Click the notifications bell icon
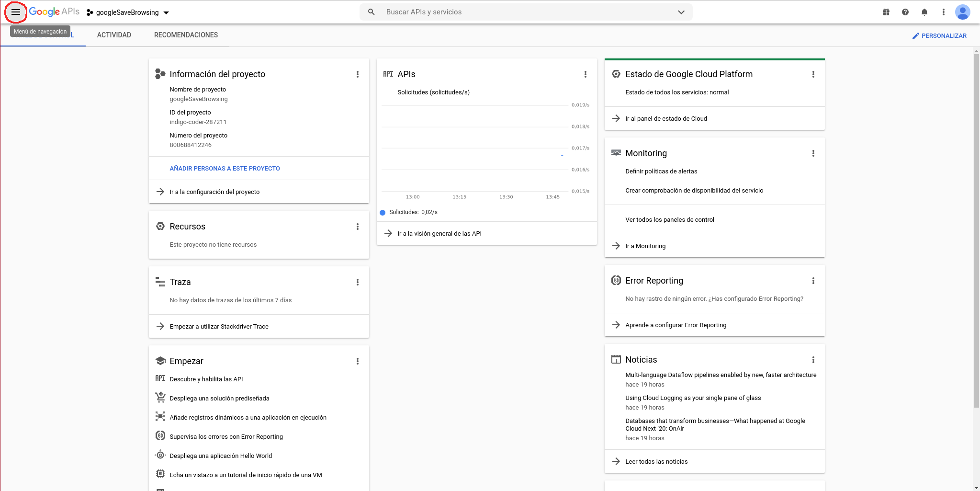The height and width of the screenshot is (491, 980). pos(924,12)
